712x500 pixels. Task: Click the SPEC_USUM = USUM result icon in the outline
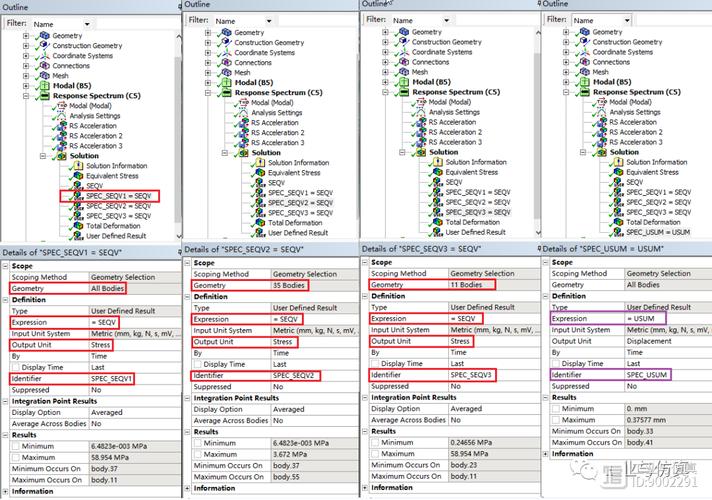(618, 232)
